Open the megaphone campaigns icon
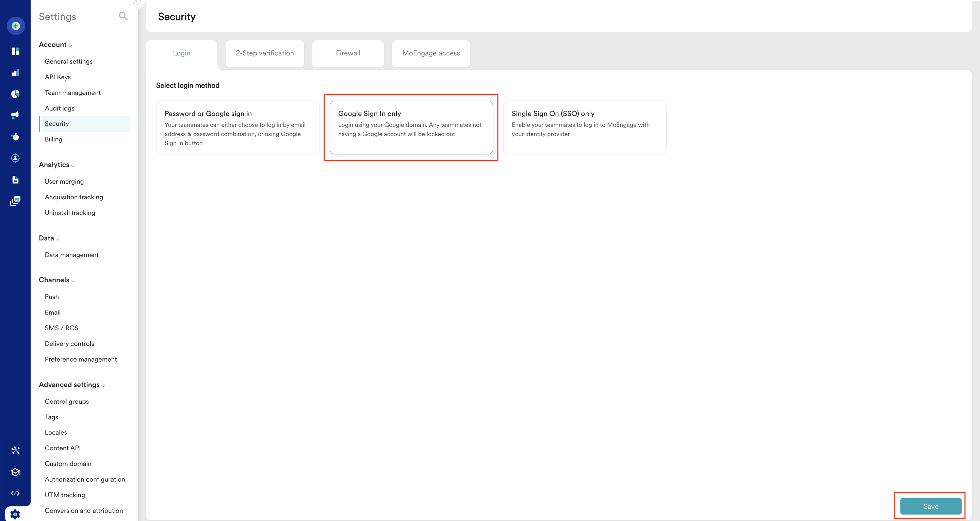Image resolution: width=980 pixels, height=521 pixels. click(15, 115)
